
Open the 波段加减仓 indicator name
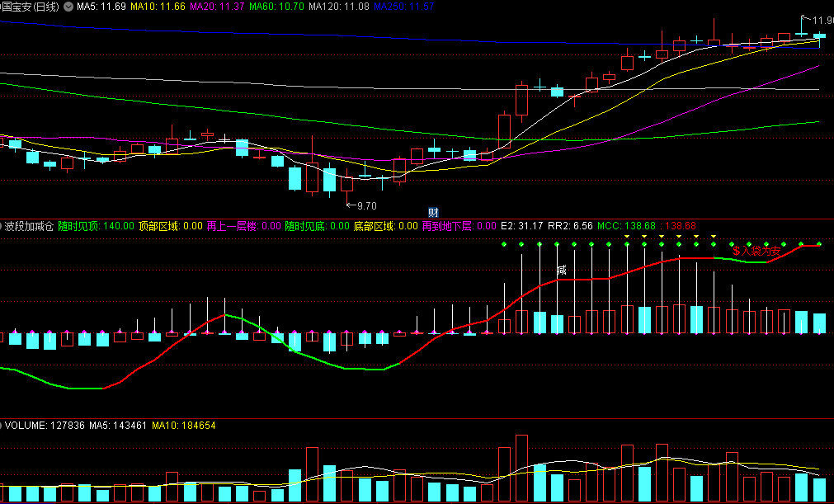29,227
